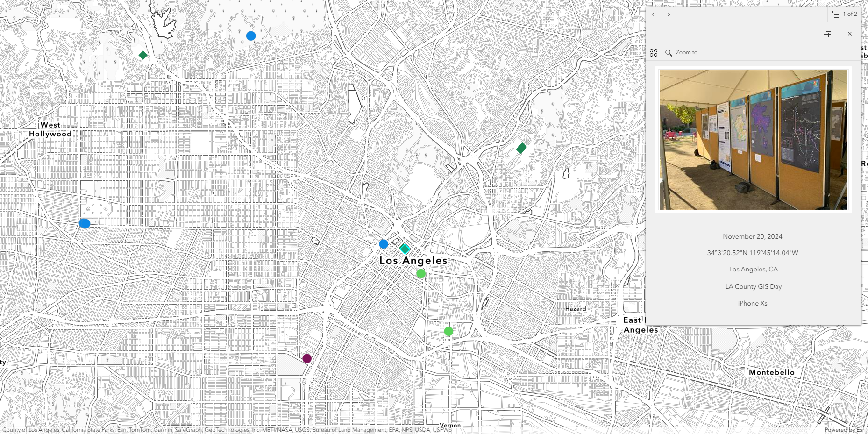
Task: Select the green circle marker just below downtown
Action: point(420,274)
